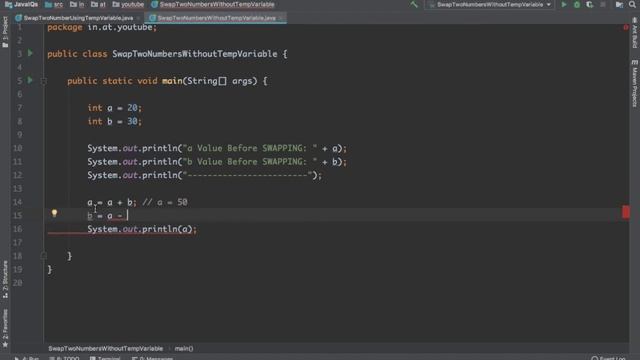Click SwapTwoNumbersWithoutTempVariable in bottom breadcrumb
The image size is (640, 360).
[105, 349]
